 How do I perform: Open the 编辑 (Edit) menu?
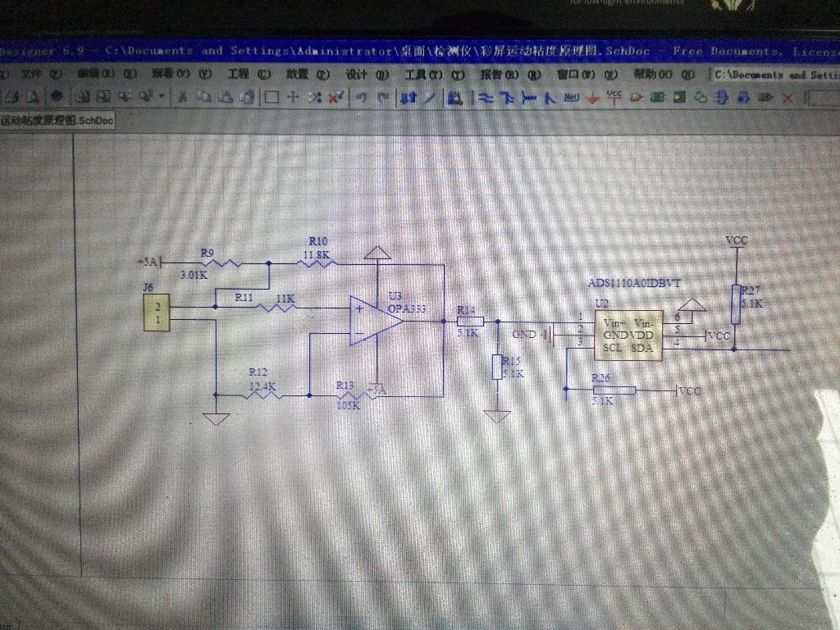pos(107,74)
